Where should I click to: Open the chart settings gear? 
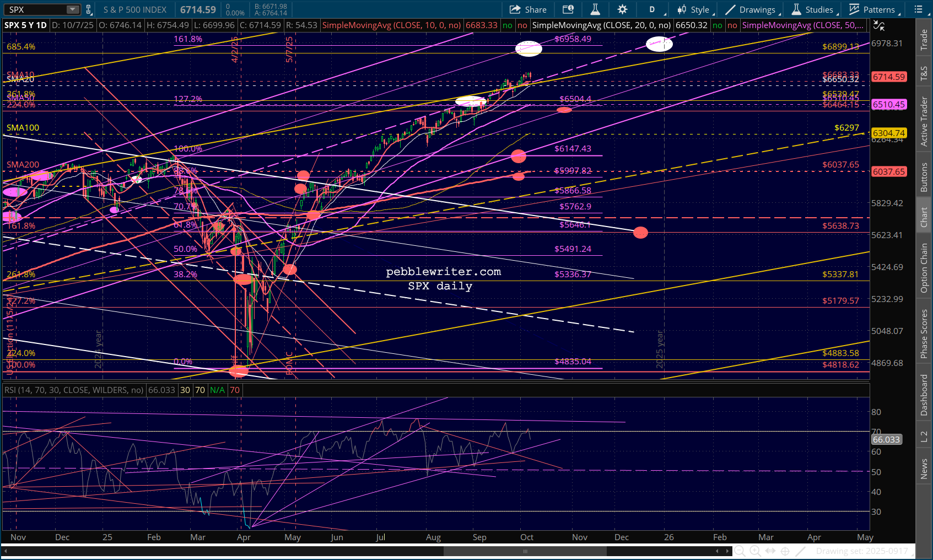(622, 9)
